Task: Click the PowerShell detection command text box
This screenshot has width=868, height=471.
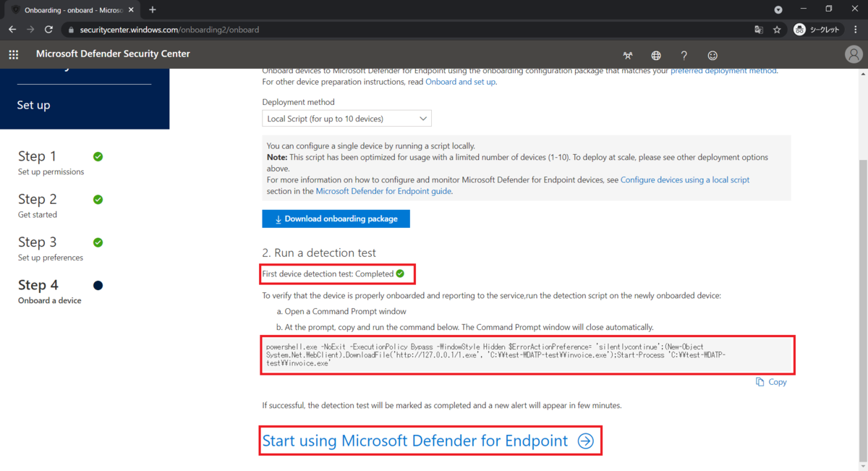Action: (x=527, y=355)
